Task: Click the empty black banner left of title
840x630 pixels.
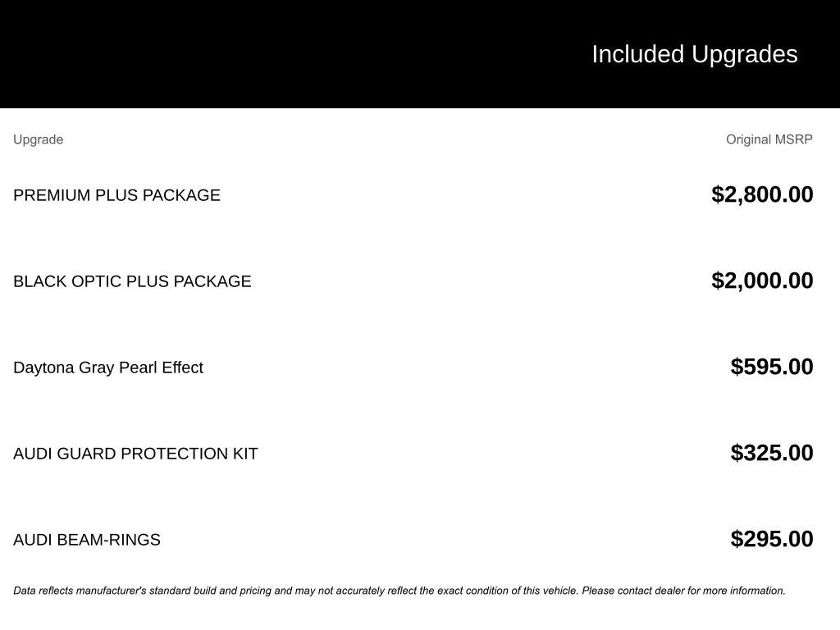Action: (x=246, y=54)
